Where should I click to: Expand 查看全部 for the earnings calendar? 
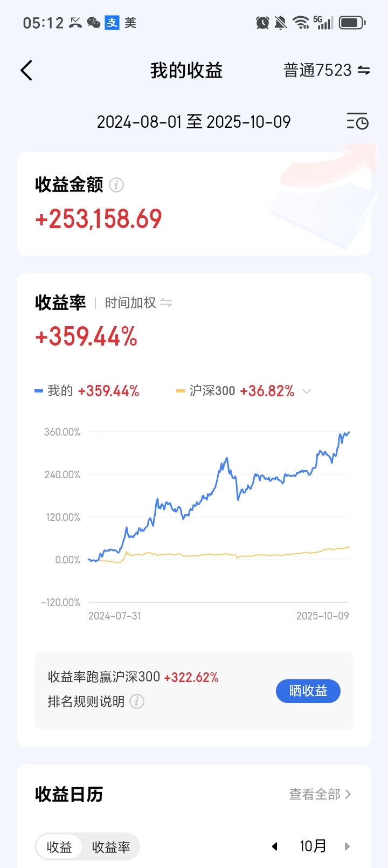tap(320, 794)
